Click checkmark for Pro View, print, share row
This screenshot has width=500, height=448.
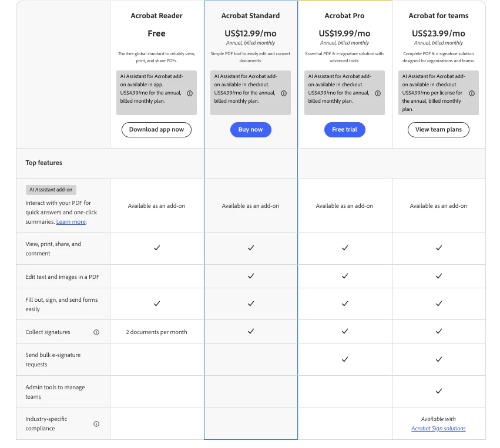(345, 248)
